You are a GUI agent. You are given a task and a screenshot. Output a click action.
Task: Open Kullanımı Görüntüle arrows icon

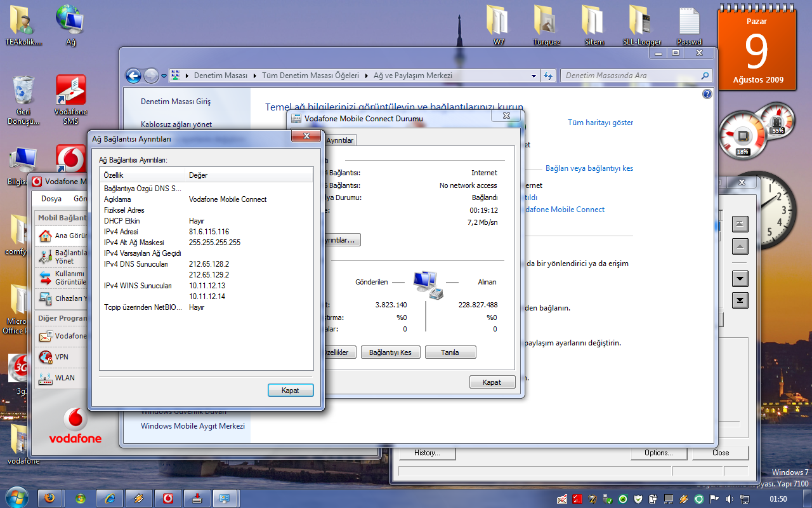point(45,277)
